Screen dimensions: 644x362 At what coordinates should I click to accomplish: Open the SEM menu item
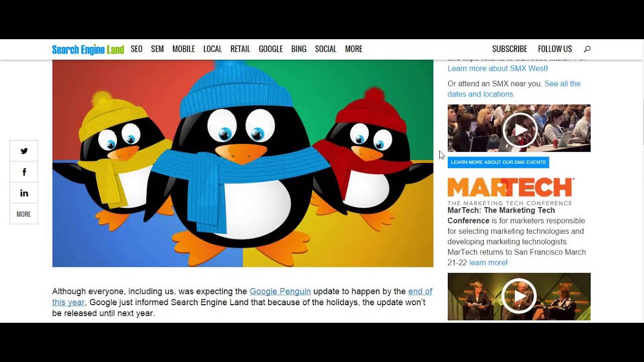click(x=157, y=49)
